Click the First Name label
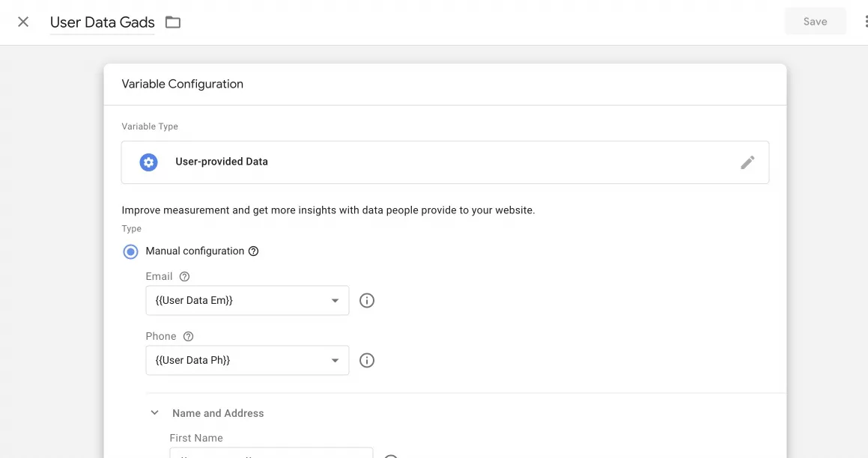This screenshot has height=458, width=868. coord(196,438)
